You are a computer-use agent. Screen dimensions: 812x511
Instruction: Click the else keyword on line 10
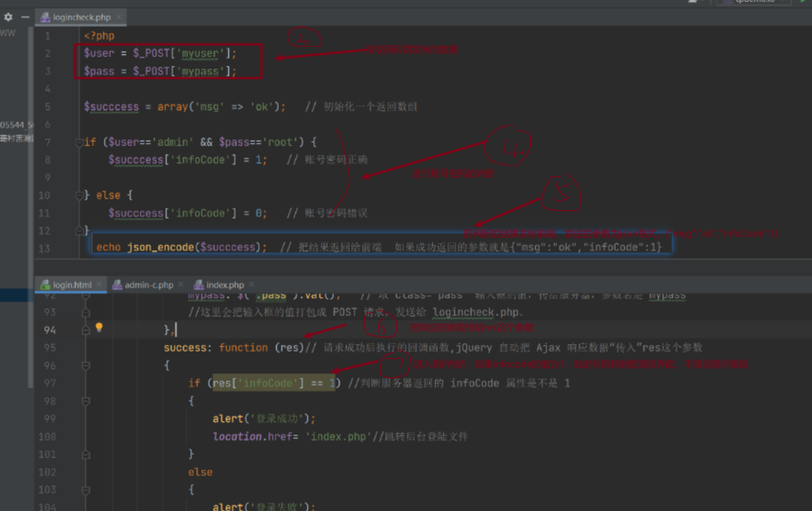(109, 196)
